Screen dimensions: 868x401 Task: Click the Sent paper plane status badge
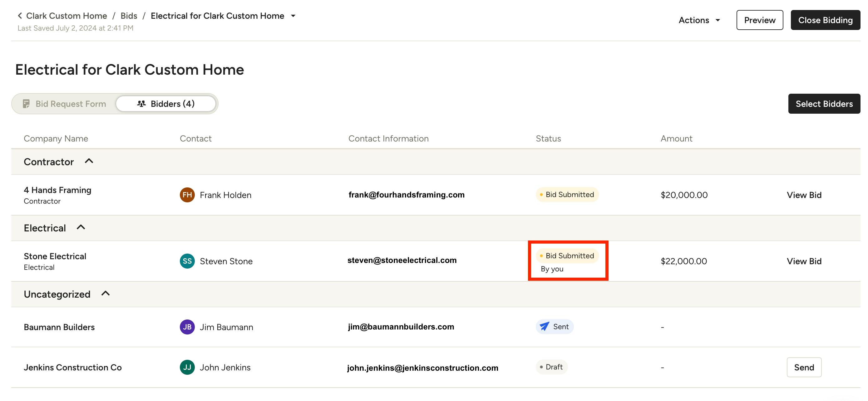[x=554, y=327]
